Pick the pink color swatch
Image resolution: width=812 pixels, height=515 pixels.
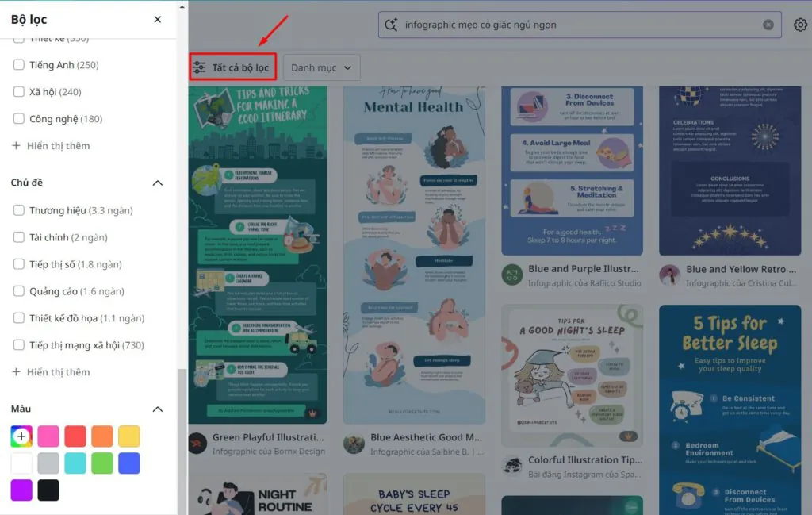48,436
